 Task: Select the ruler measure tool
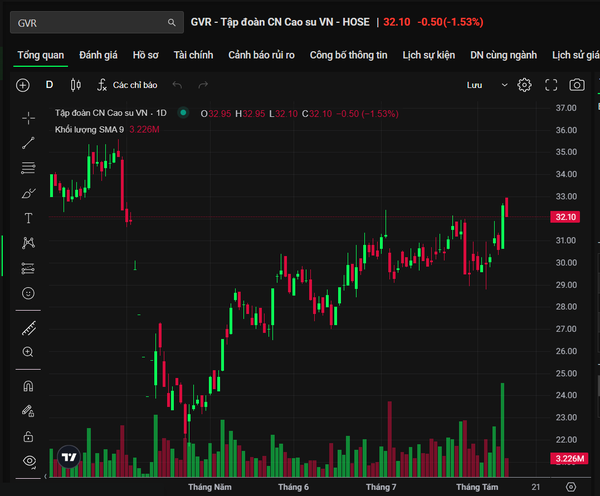coord(29,328)
